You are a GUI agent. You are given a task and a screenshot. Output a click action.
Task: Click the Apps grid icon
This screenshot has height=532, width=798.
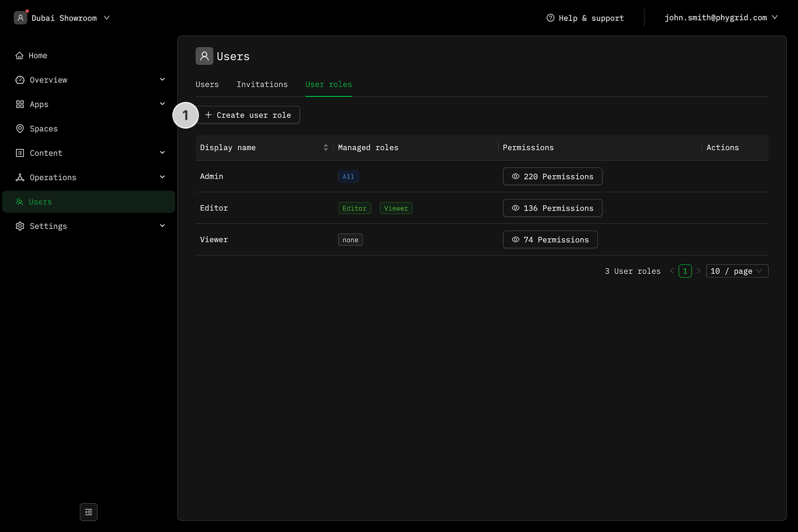[20, 104]
